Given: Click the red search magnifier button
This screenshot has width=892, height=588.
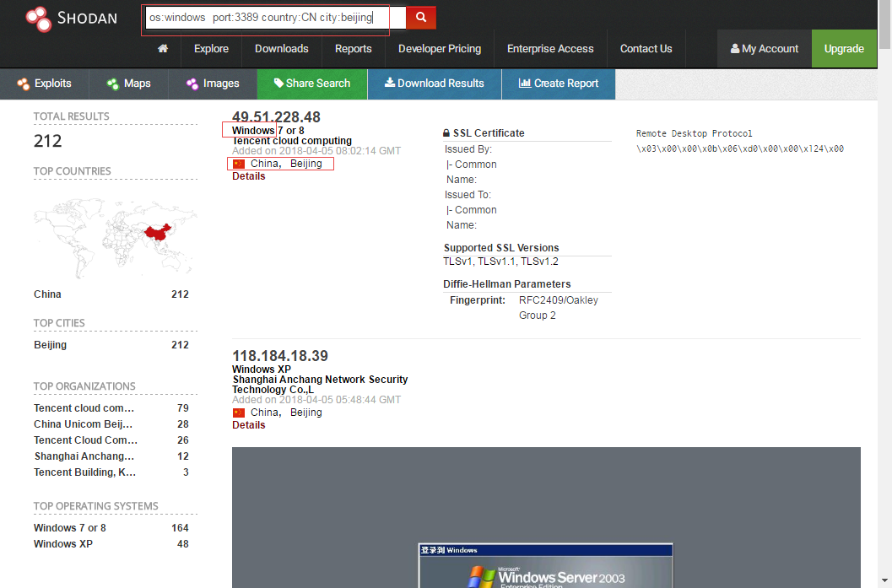Looking at the screenshot, I should point(421,17).
